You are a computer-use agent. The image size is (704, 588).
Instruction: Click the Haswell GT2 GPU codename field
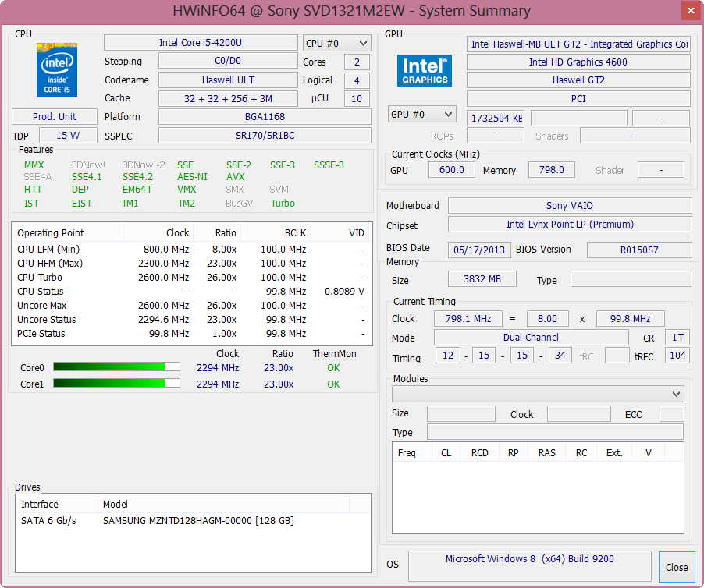coord(578,80)
